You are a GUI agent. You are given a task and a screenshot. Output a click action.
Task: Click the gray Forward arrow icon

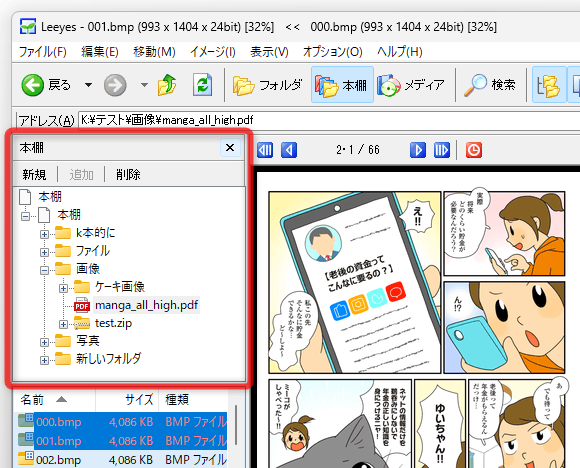pyautogui.click(x=115, y=85)
